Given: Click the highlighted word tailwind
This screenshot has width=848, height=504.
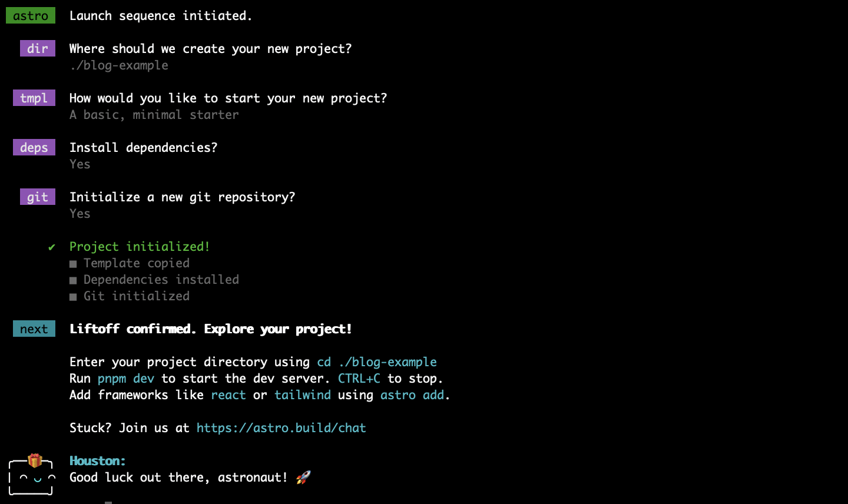Looking at the screenshot, I should [x=303, y=395].
